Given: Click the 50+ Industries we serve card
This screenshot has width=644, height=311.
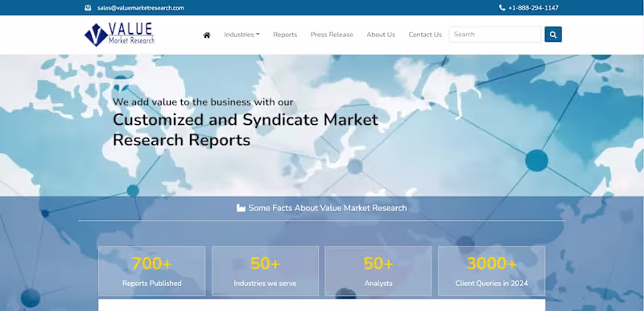Looking at the screenshot, I should [266, 271].
